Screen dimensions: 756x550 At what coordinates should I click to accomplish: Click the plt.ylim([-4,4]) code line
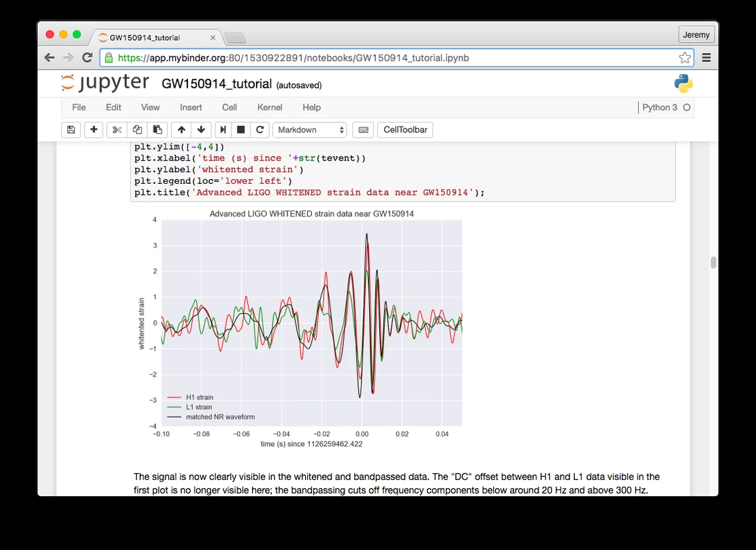pos(179,146)
